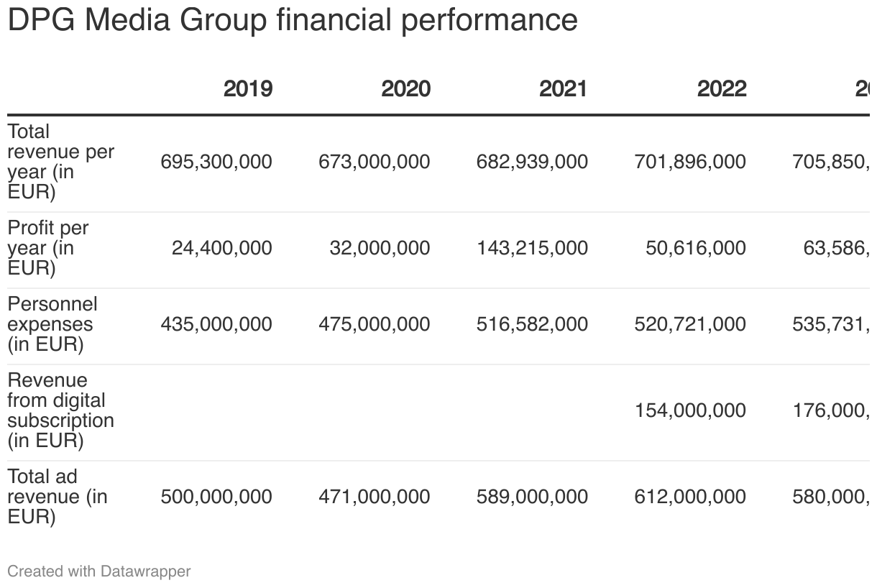The width and height of the screenshot is (877, 588).
Task: Click the 701,896,000 total revenue cell
Action: (x=690, y=162)
